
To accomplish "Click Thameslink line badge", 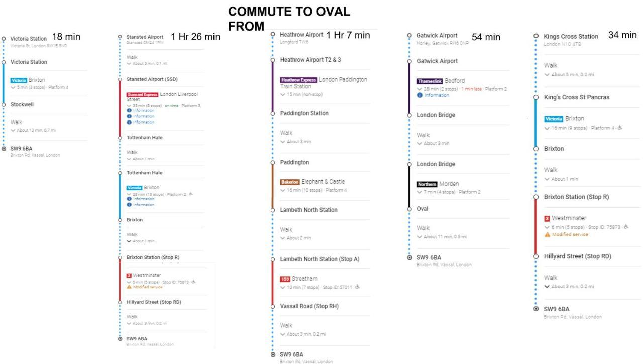I will pyautogui.click(x=430, y=81).
